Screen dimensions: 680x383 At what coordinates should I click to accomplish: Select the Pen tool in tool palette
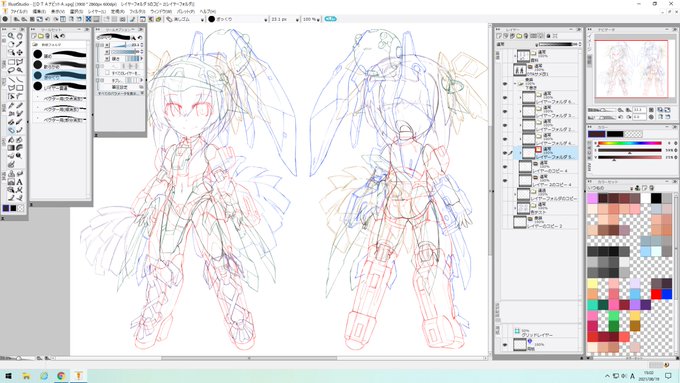pyautogui.click(x=11, y=105)
